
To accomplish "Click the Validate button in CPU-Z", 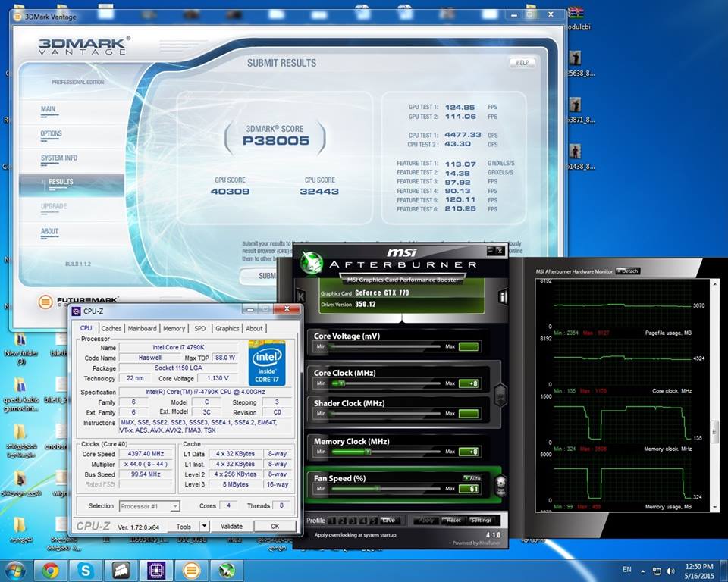I will [x=231, y=526].
